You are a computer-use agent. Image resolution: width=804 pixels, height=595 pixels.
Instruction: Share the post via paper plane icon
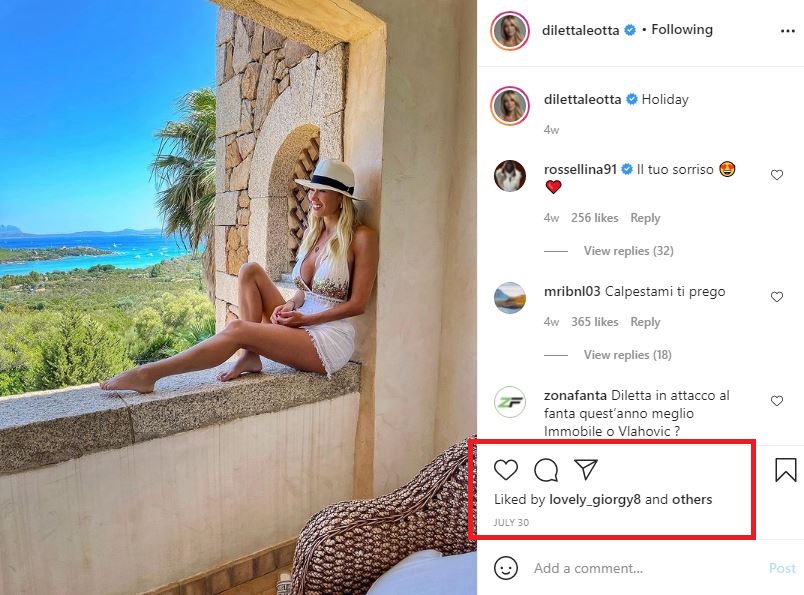coord(586,470)
